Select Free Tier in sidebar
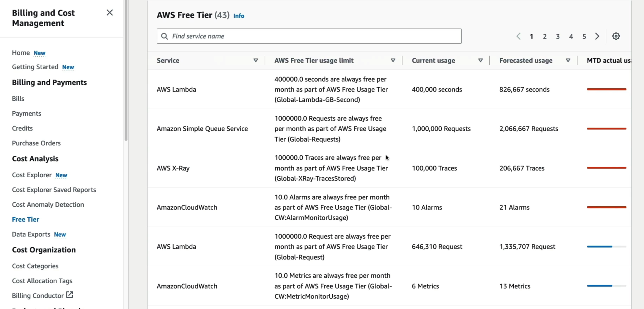Image resolution: width=644 pixels, height=309 pixels. tap(25, 219)
